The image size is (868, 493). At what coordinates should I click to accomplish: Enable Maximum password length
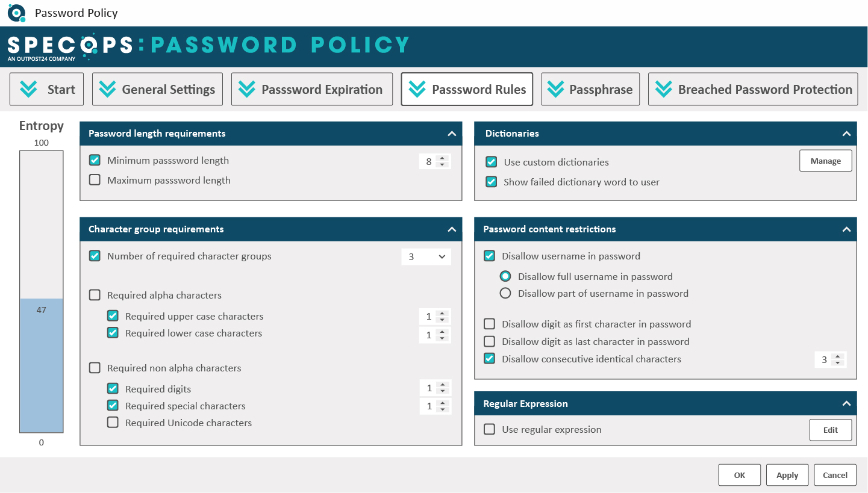tap(95, 179)
